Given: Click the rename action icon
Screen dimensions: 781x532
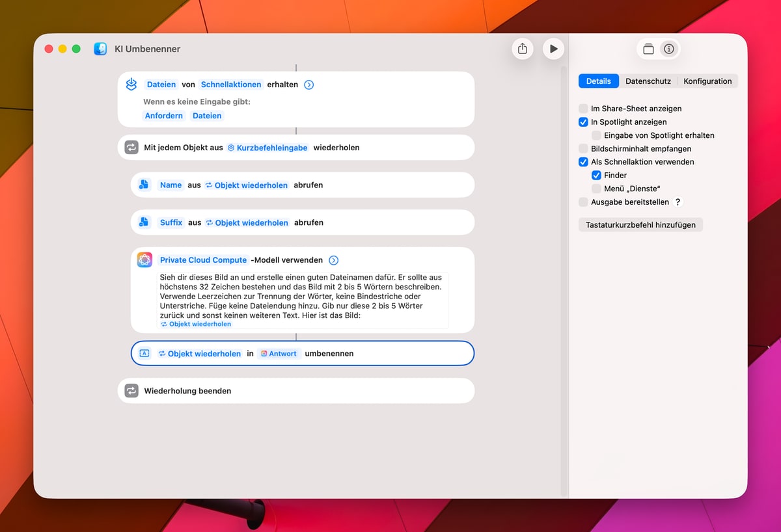Looking at the screenshot, I should [144, 353].
